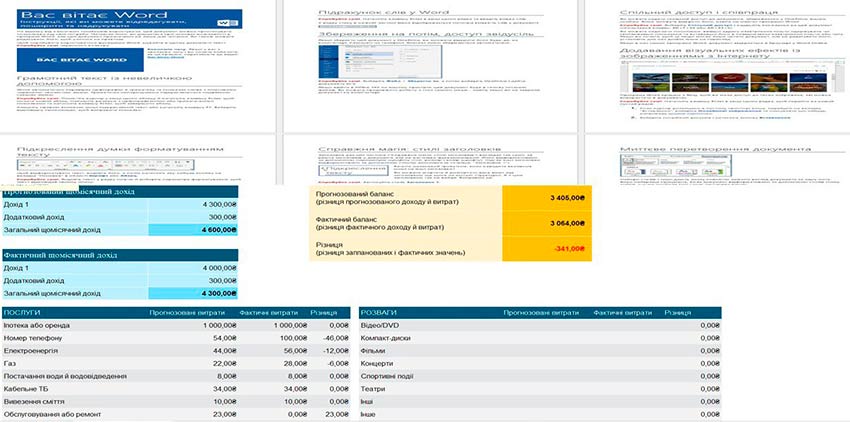
Task: Click the heading style box under 'Справжня магія'
Action: [347, 172]
